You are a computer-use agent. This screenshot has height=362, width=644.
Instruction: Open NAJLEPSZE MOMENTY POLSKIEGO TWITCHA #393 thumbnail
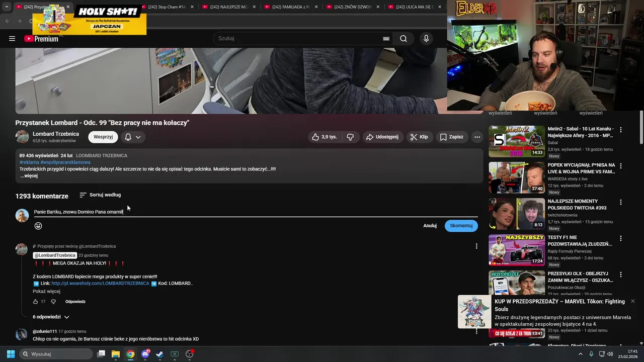coord(517,214)
